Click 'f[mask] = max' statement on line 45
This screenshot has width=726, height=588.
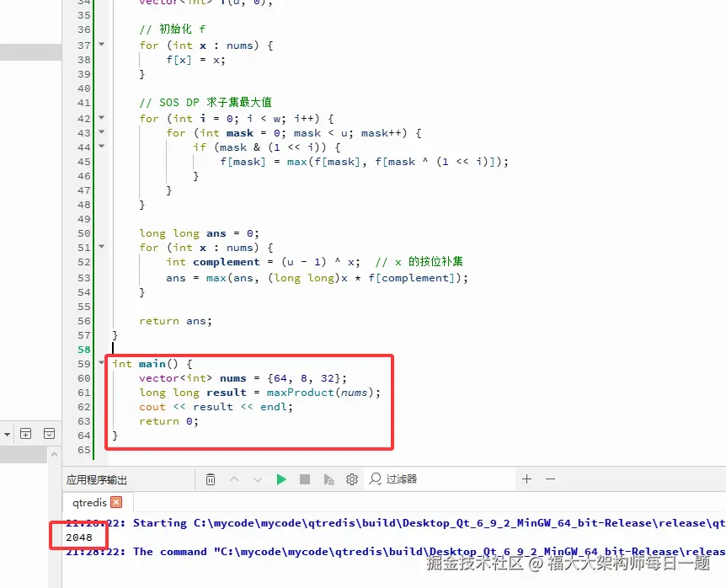click(x=365, y=162)
